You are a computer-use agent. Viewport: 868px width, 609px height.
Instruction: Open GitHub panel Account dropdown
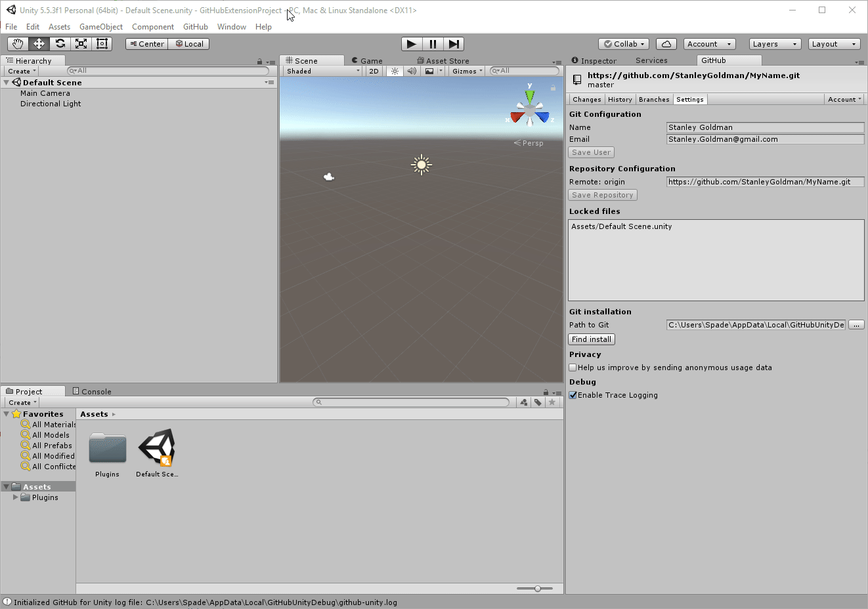coord(844,99)
